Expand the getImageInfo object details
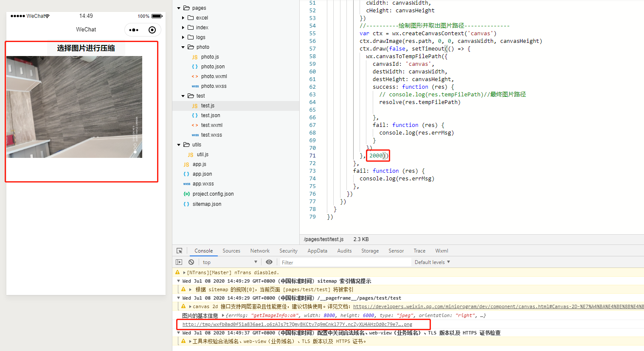This screenshot has width=644, height=351. tap(223, 315)
